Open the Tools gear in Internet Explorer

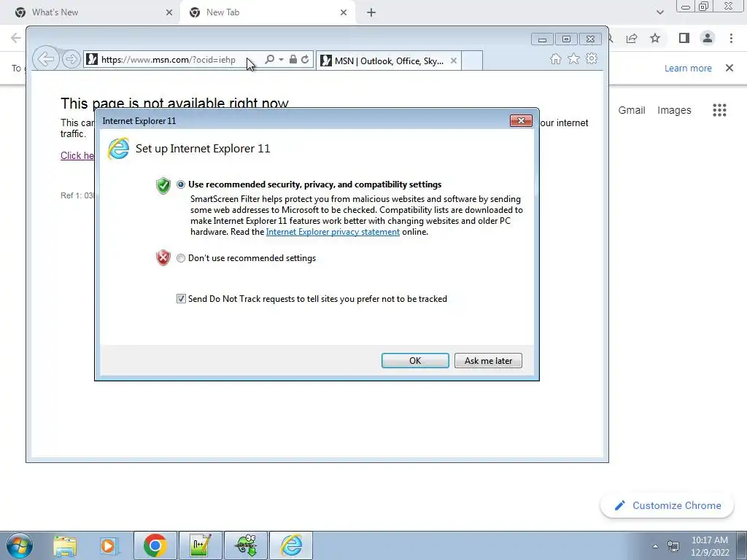592,58
